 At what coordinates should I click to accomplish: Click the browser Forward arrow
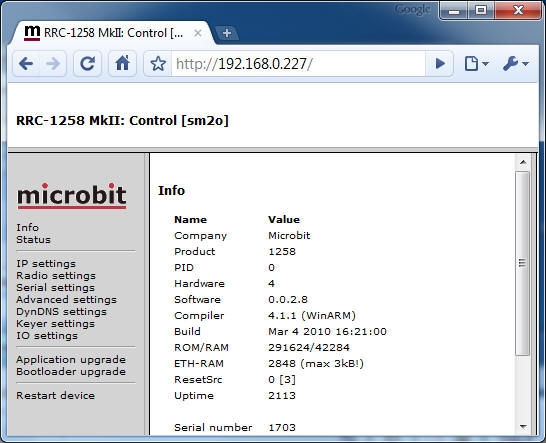53,64
